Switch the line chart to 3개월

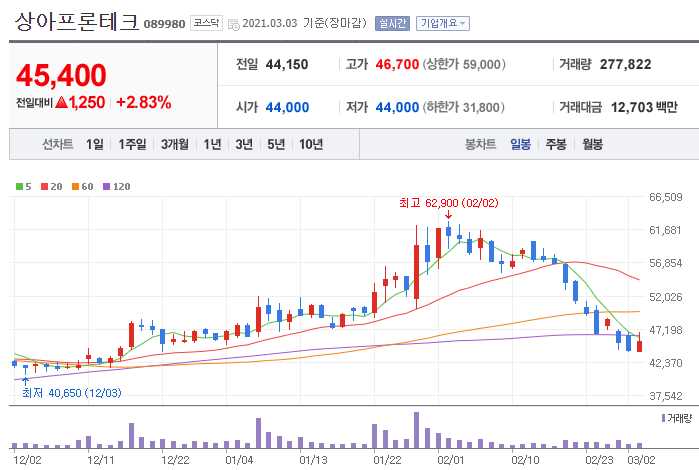tap(174, 144)
